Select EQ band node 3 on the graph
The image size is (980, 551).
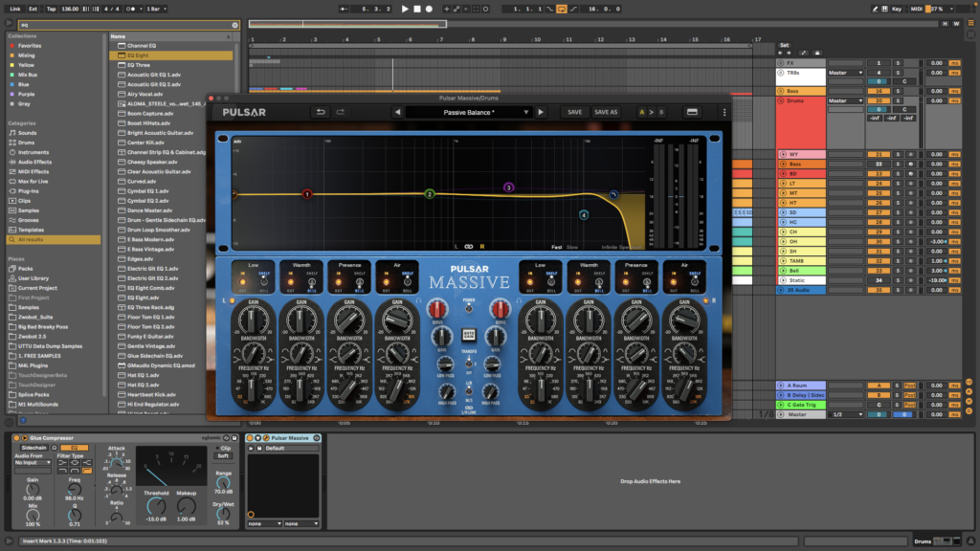click(509, 187)
